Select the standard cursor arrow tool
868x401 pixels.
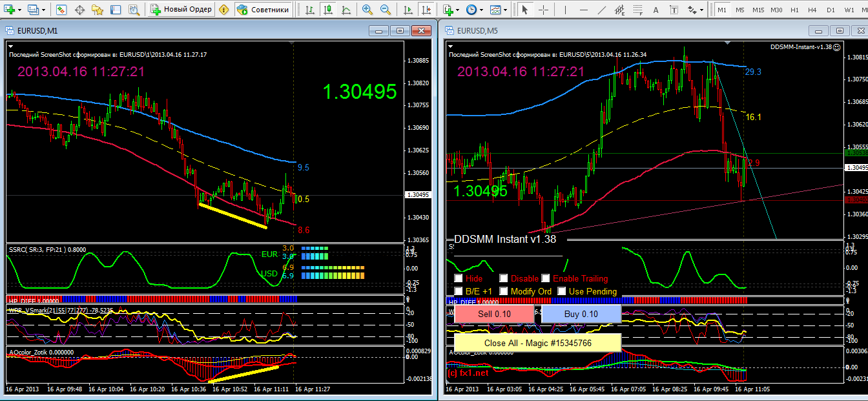pos(525,10)
